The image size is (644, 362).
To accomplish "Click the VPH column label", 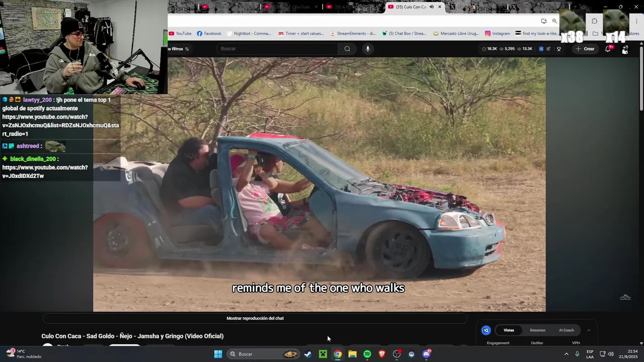I will pyautogui.click(x=576, y=343).
